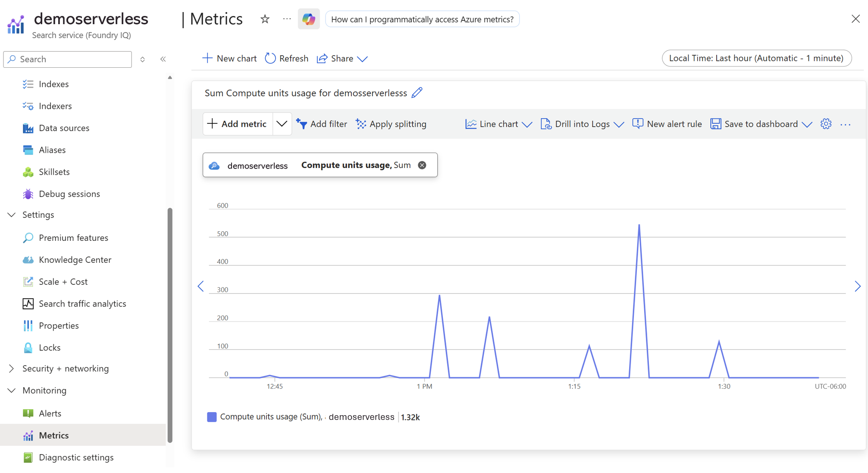This screenshot has width=868, height=473.
Task: Click the Compute units usage legend color swatch
Action: coord(212,417)
